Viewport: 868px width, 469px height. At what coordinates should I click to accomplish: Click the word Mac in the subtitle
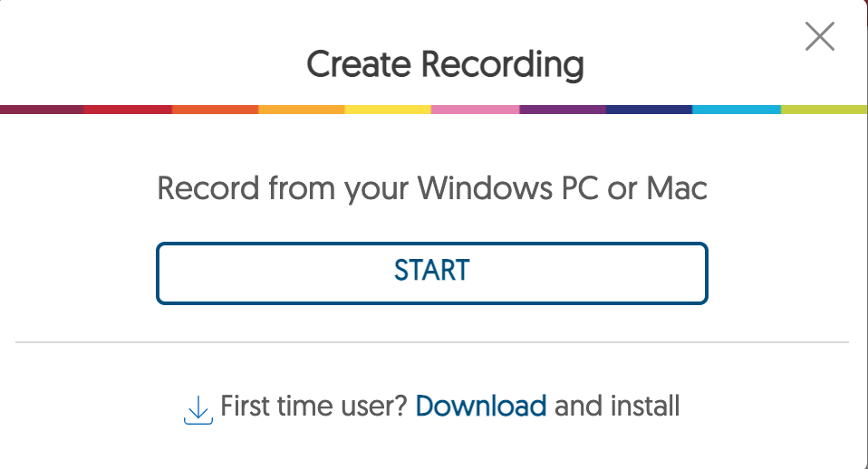677,188
